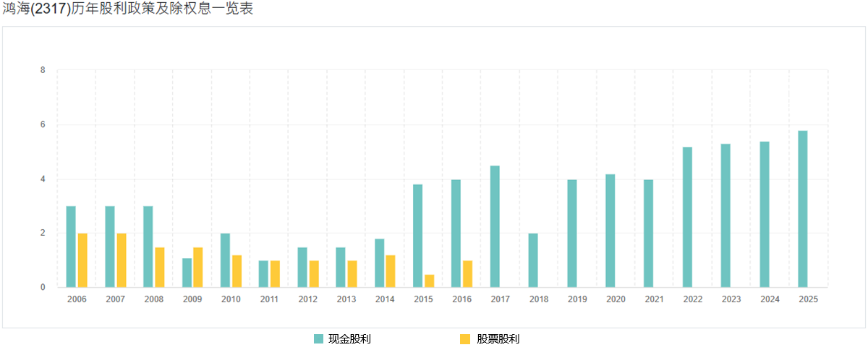The height and width of the screenshot is (350, 868).
Task: Click the 2014 stock dividend yellow bar
Action: pyautogui.click(x=391, y=271)
